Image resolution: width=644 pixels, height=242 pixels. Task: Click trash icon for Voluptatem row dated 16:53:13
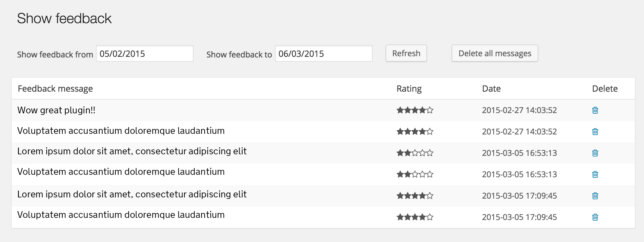[595, 174]
